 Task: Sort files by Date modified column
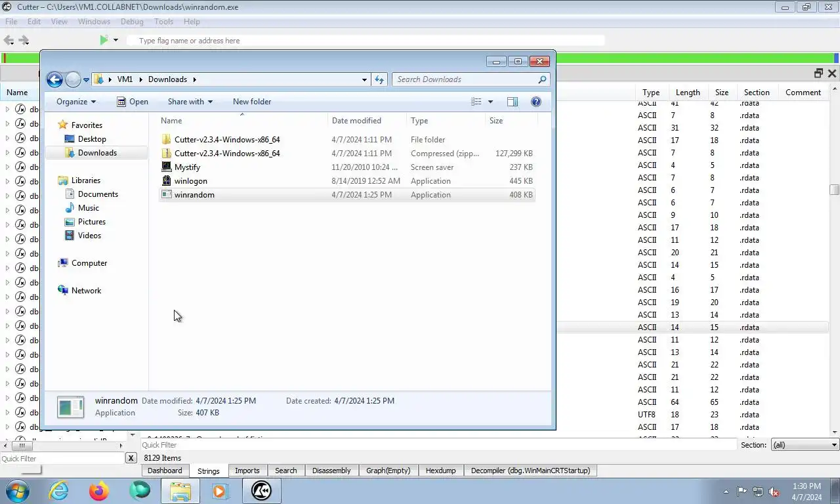(x=366, y=121)
